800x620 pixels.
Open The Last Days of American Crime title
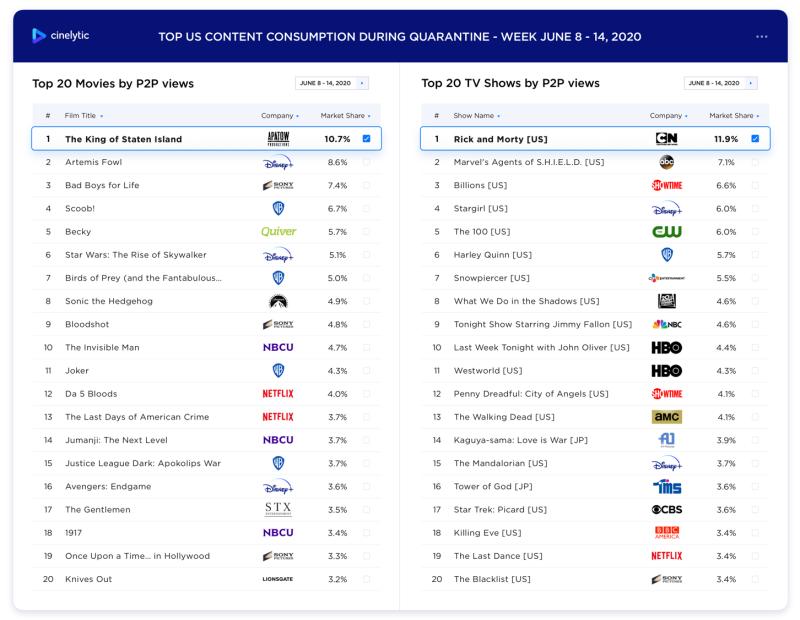pyautogui.click(x=137, y=417)
